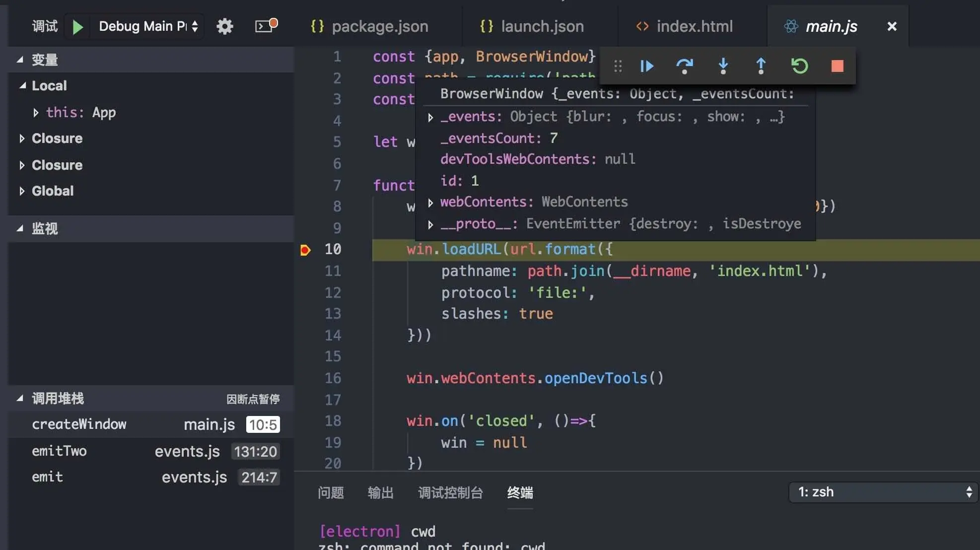Screen dimensions: 980x550
Task: Select the emitTwo call stack frame
Action: click(60, 451)
